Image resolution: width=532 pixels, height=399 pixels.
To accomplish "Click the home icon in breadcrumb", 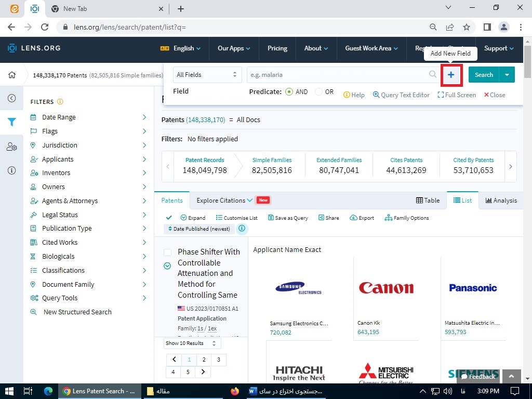I will [x=12, y=75].
